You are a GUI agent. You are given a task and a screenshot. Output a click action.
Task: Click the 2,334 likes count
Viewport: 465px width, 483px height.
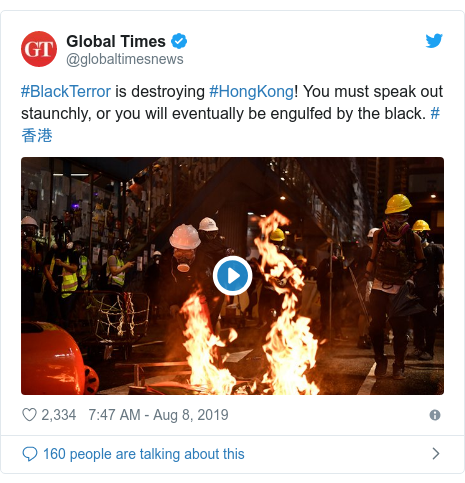tap(59, 415)
